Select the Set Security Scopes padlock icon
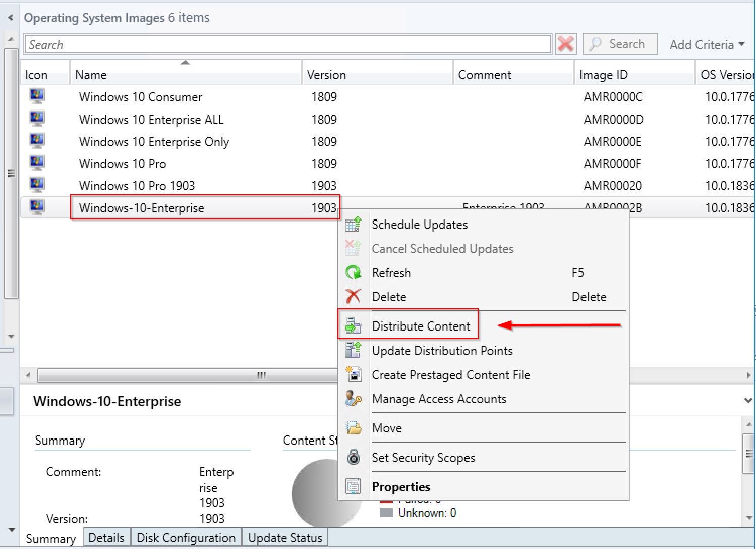Viewport: 756px width, 549px height. [x=353, y=457]
